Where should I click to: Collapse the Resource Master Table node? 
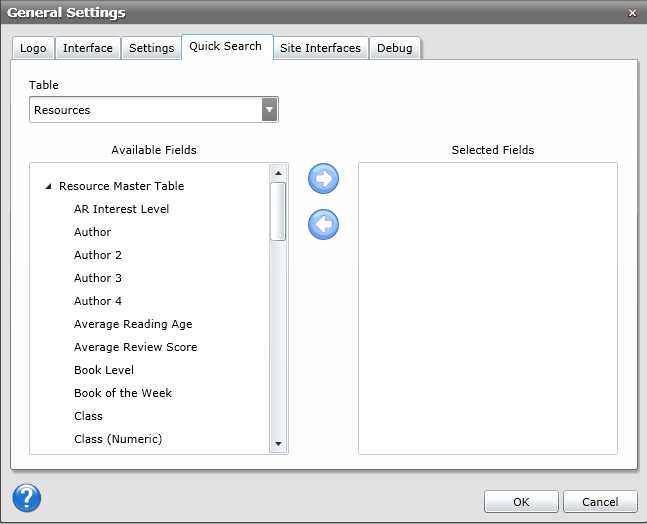pos(49,187)
